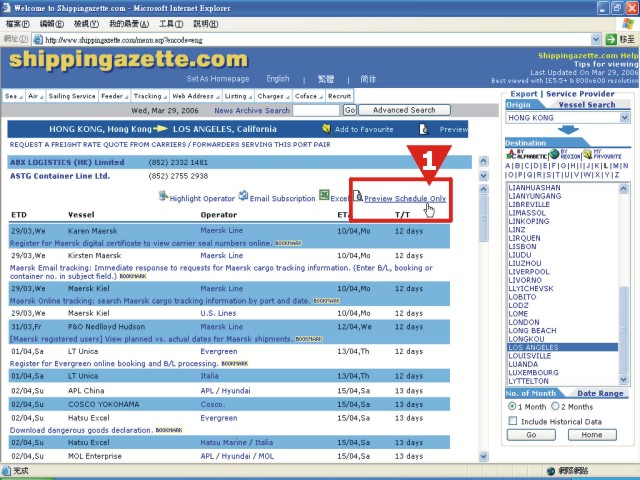This screenshot has height=480, width=640.
Task: Click the Date Range tab
Action: click(x=600, y=393)
